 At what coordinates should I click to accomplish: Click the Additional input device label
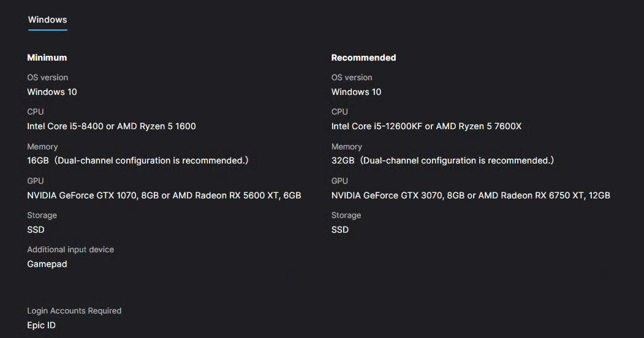click(x=70, y=249)
